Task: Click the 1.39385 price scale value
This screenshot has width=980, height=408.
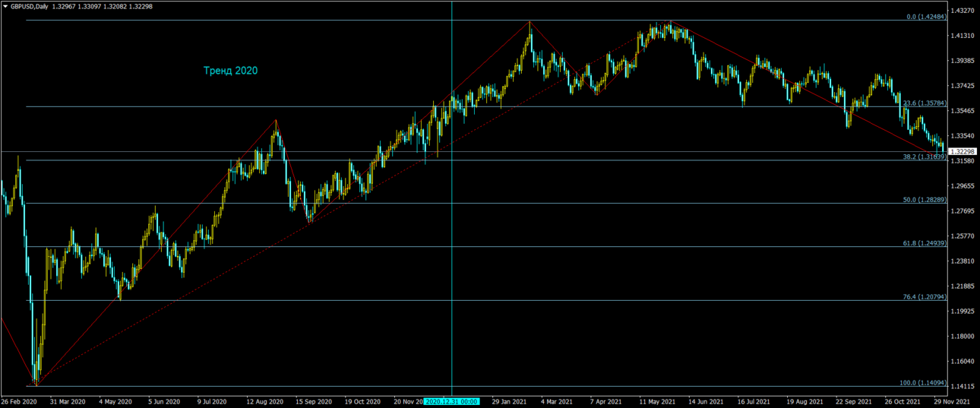Action: point(963,61)
